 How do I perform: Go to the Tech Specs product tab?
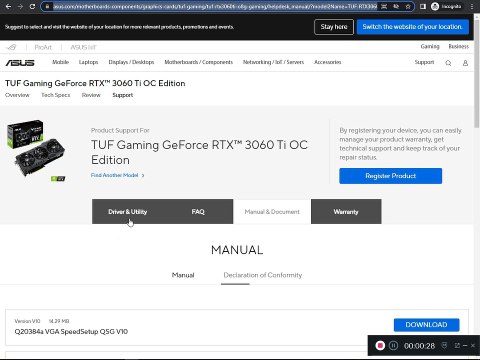[x=56, y=95]
